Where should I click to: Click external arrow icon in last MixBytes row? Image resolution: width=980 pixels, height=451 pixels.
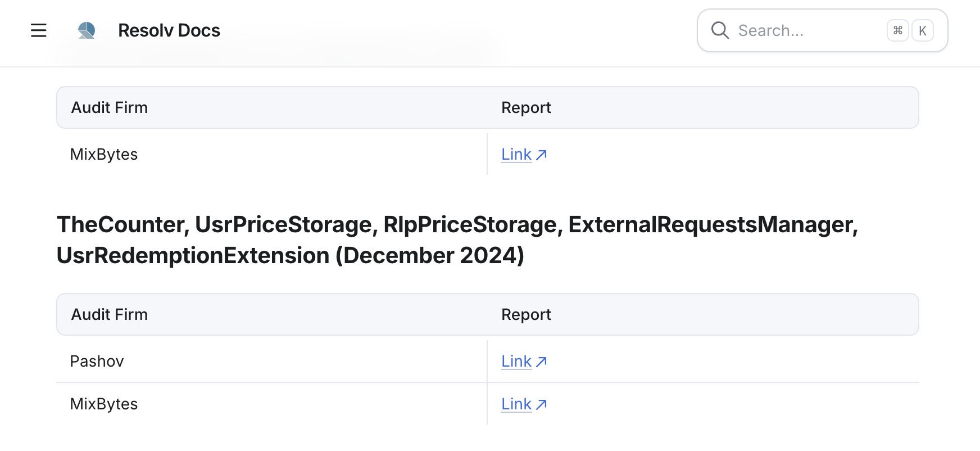(541, 404)
